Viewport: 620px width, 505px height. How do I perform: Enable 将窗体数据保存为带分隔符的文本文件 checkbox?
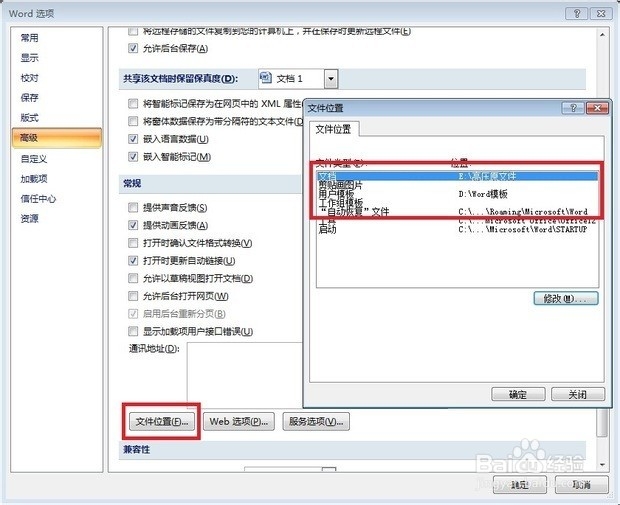click(x=133, y=121)
